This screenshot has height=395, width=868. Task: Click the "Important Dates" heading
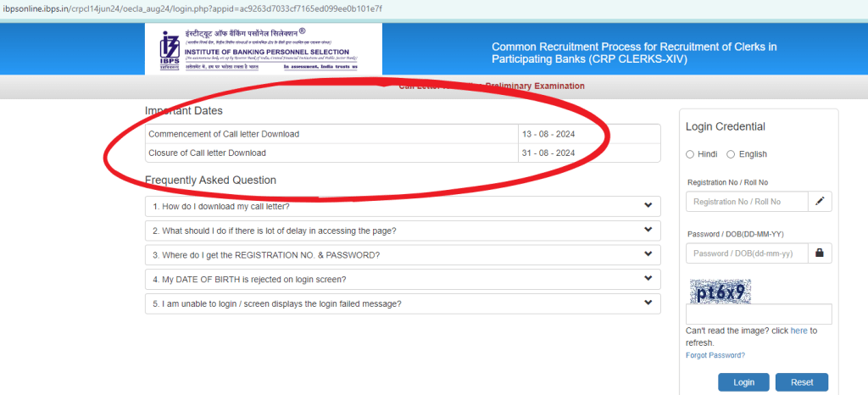[184, 111]
